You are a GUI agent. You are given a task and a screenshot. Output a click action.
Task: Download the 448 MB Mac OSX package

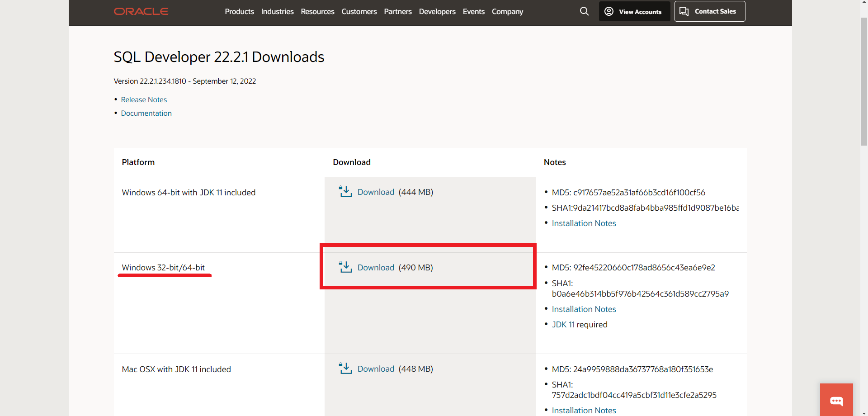pyautogui.click(x=376, y=369)
